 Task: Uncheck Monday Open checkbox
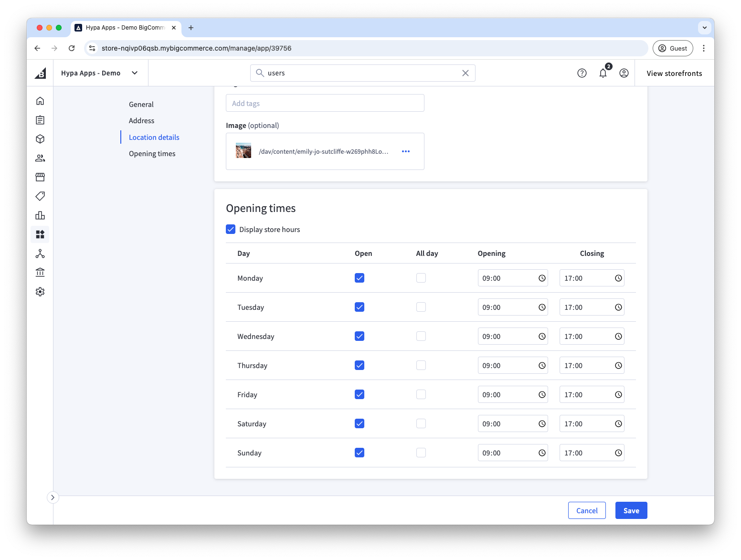point(360,278)
